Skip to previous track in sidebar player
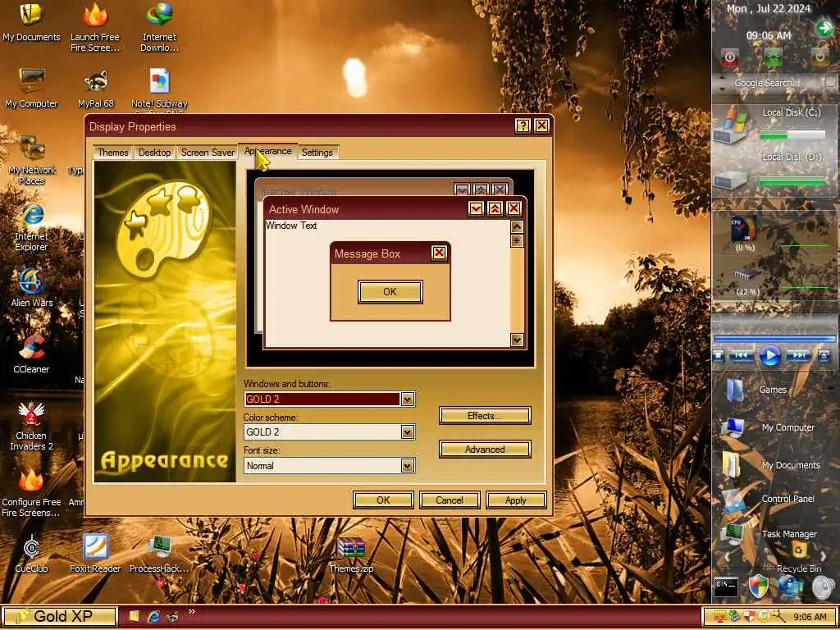The width and height of the screenshot is (840, 630). click(742, 356)
